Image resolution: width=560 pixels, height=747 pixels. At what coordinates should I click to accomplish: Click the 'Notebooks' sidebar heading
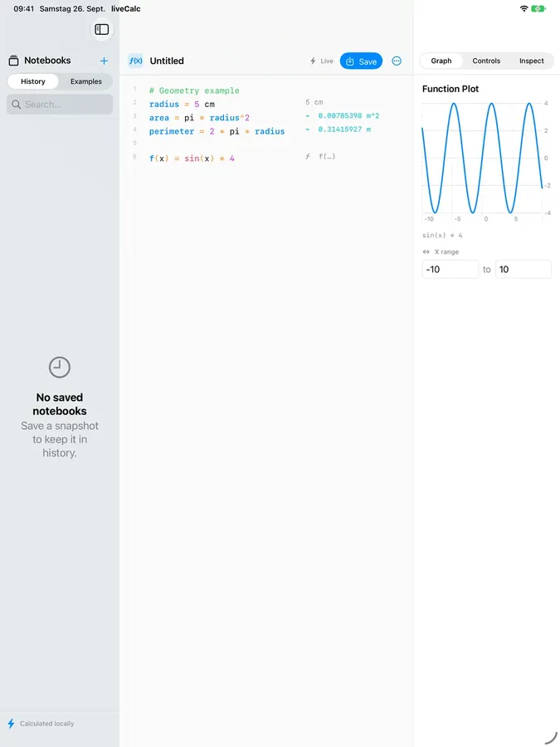click(47, 61)
